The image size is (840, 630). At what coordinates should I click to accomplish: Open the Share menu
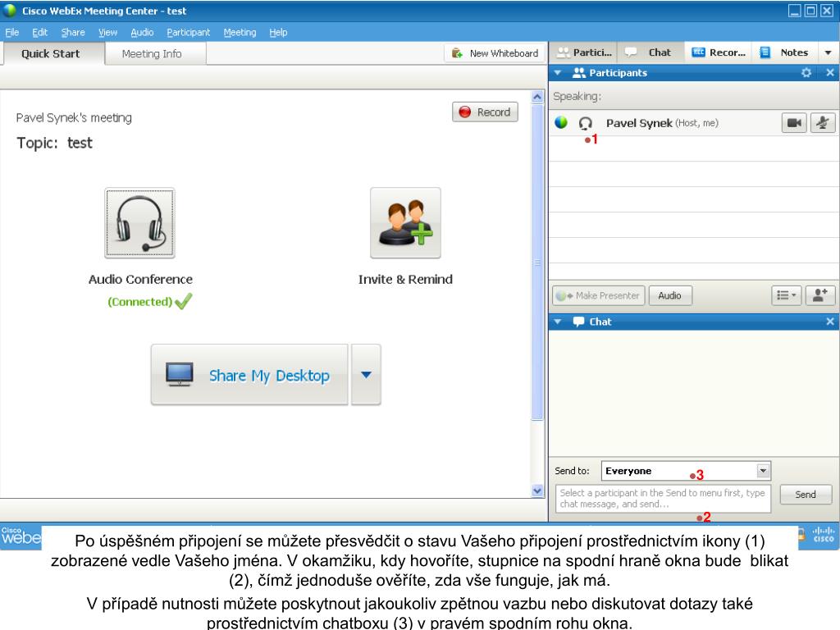coord(73,32)
